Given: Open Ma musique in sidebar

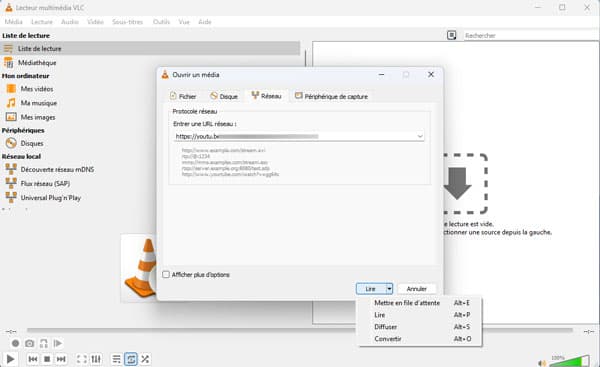Looking at the screenshot, I should click(39, 103).
